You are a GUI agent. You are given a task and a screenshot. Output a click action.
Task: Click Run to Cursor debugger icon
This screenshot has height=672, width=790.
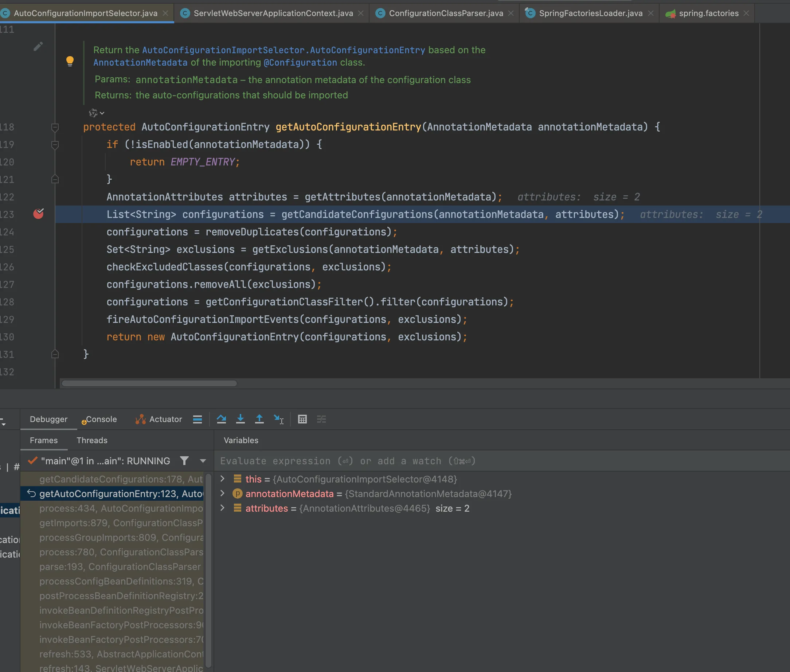[279, 419]
